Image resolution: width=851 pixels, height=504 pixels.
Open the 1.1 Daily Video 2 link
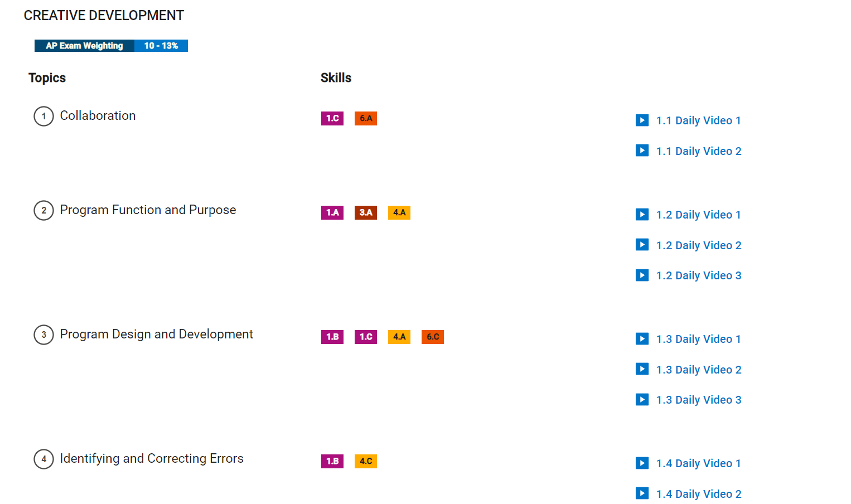699,151
